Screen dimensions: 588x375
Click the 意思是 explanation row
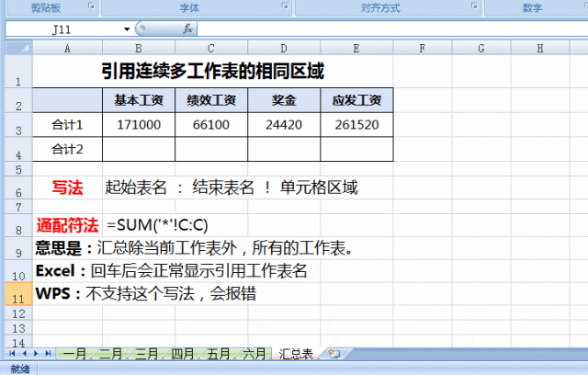194,248
